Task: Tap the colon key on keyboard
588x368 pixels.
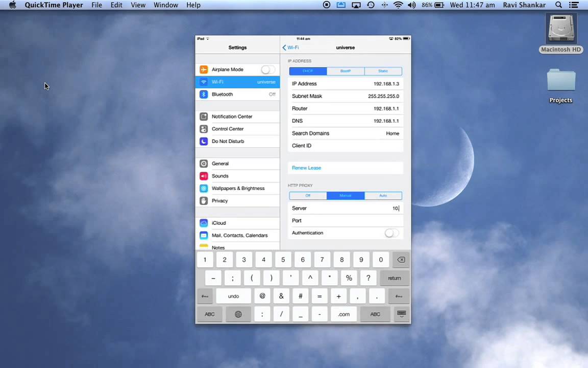Action: (x=262, y=314)
